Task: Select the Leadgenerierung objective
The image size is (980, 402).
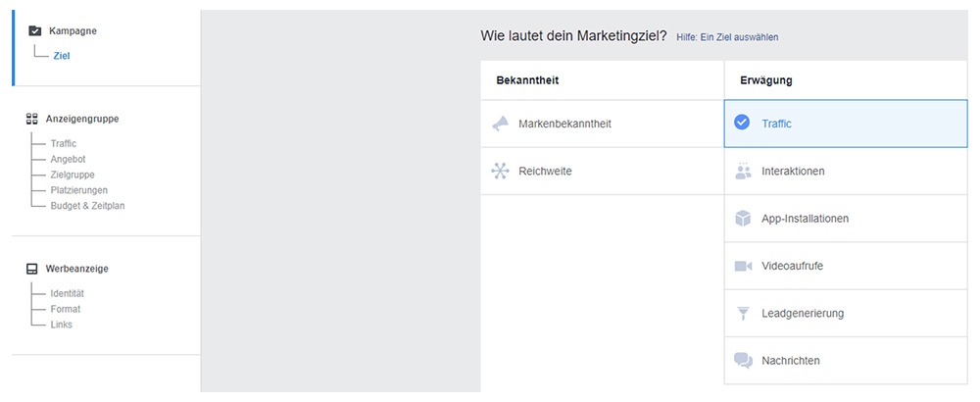Action: 846,313
